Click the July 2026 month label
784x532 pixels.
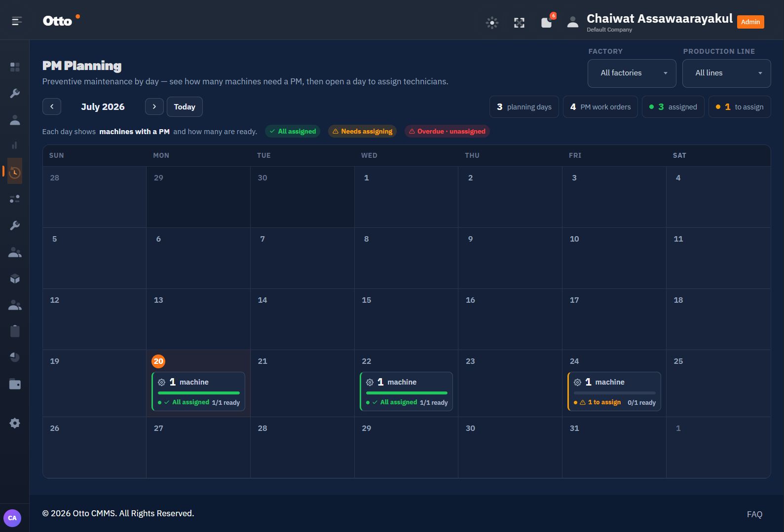(x=103, y=106)
